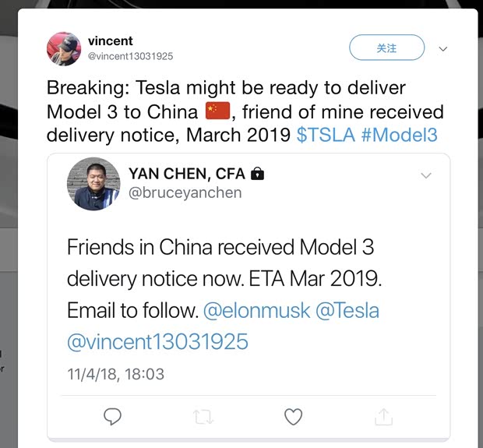Open the $TSLA cashtag link
This screenshot has height=448, width=483.
(326, 135)
